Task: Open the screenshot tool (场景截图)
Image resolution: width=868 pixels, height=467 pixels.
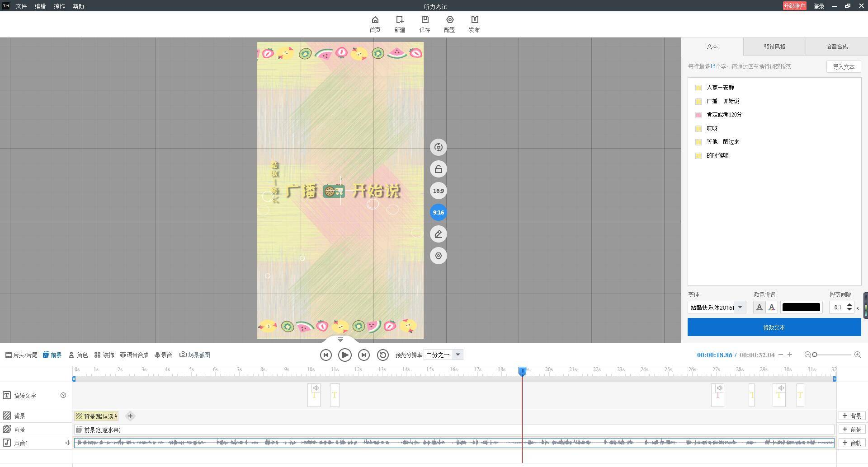Action: pos(195,355)
